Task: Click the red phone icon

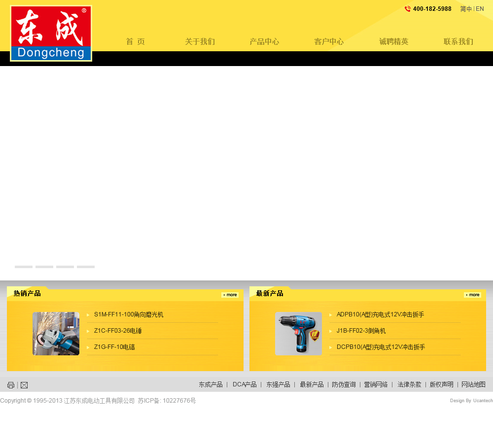Action: [408, 9]
